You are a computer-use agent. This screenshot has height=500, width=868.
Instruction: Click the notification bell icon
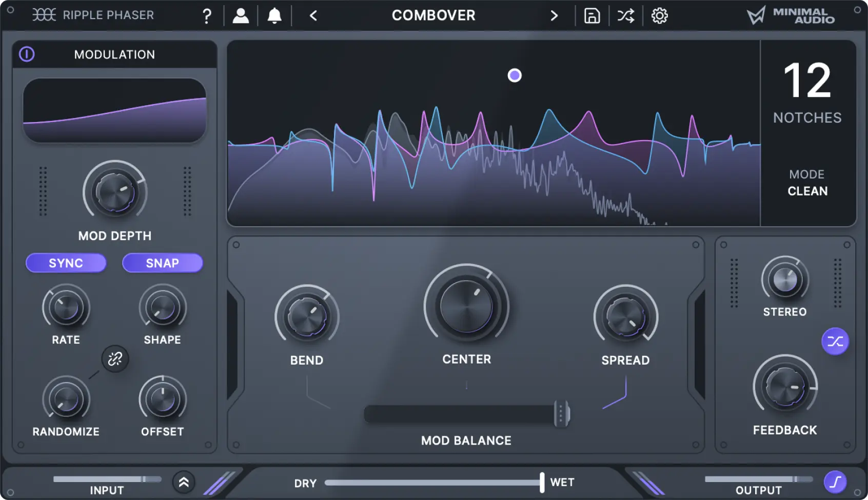point(274,15)
